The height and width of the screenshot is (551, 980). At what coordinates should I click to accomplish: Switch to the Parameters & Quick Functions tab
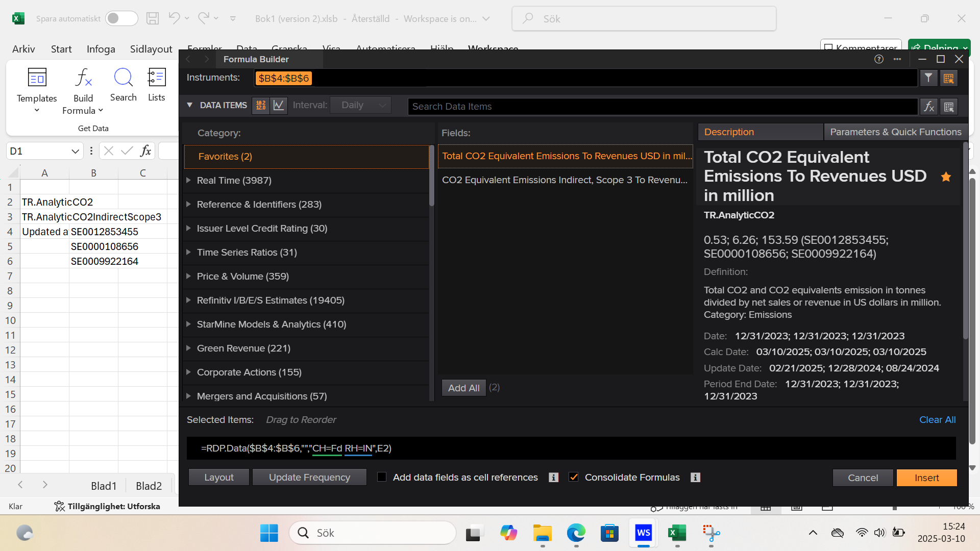(895, 132)
